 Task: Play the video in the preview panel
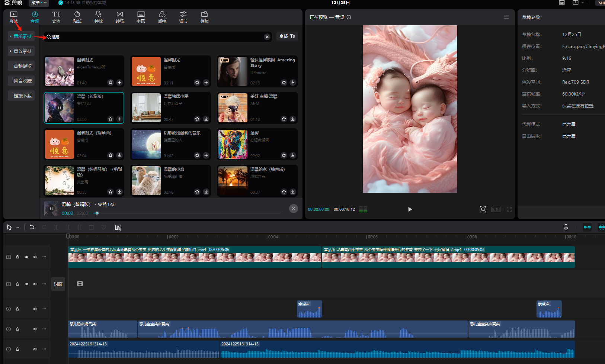pos(410,209)
